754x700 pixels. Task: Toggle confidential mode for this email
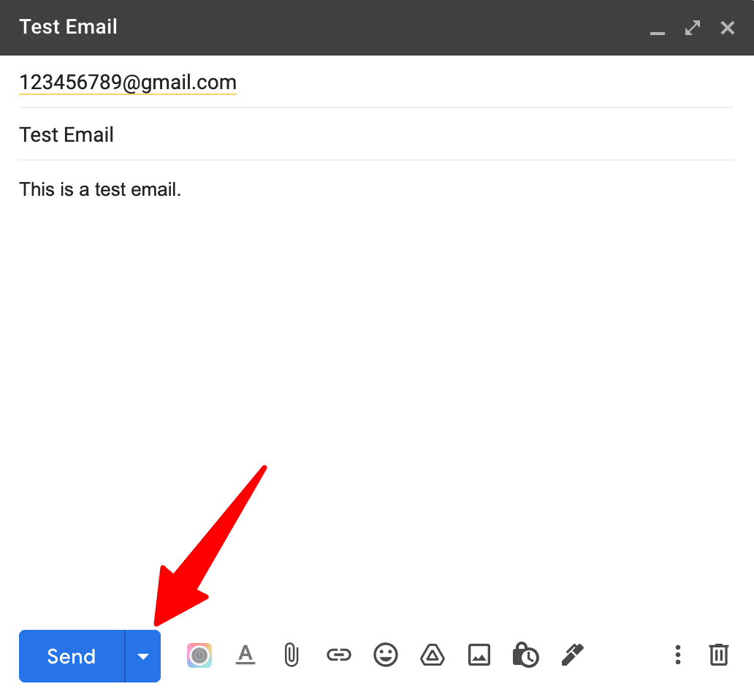click(526, 655)
